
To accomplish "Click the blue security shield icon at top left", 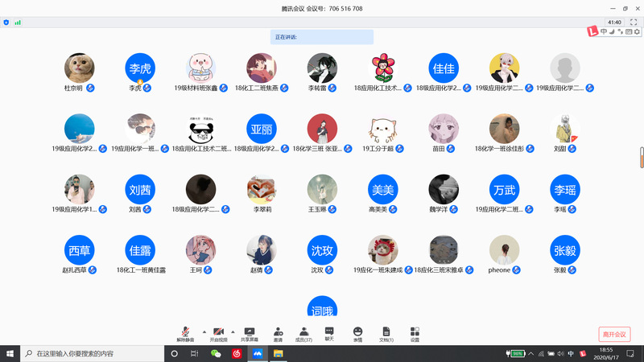I will (6, 23).
